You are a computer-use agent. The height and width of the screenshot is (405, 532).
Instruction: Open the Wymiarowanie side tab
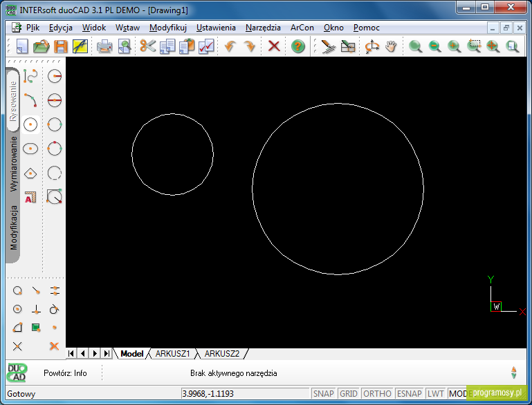point(13,164)
